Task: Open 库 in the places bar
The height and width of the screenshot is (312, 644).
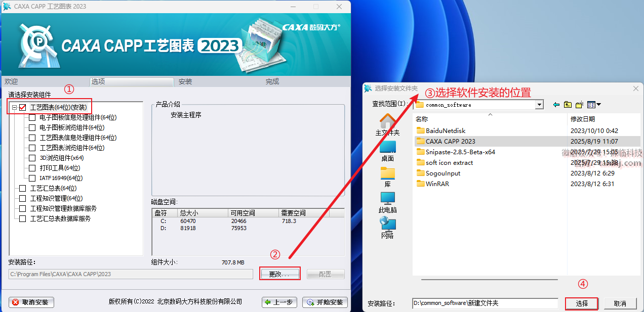Action: (x=388, y=177)
